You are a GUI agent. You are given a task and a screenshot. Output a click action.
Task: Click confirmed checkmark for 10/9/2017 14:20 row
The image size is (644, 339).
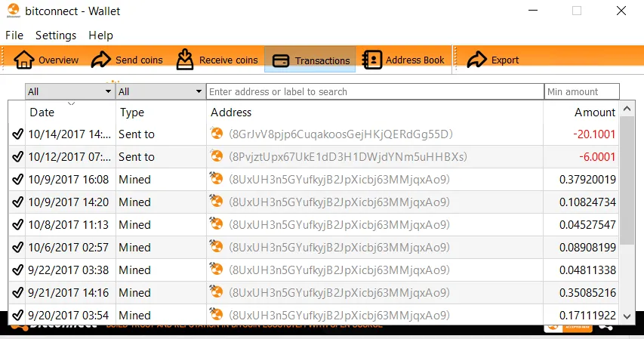(17, 202)
